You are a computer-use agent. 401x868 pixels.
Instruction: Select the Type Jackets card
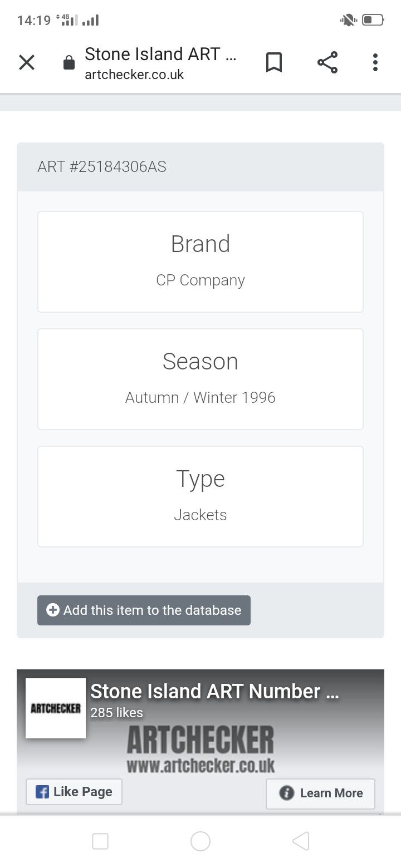pos(200,496)
